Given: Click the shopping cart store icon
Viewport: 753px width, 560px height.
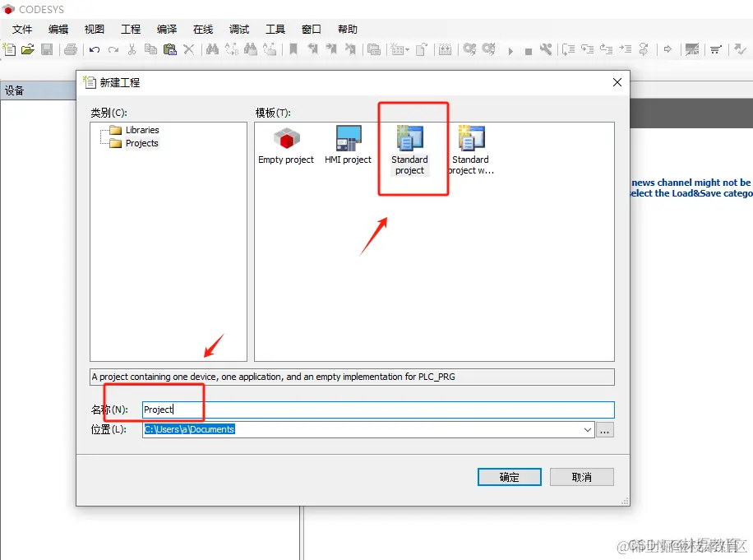Looking at the screenshot, I should click(x=716, y=49).
